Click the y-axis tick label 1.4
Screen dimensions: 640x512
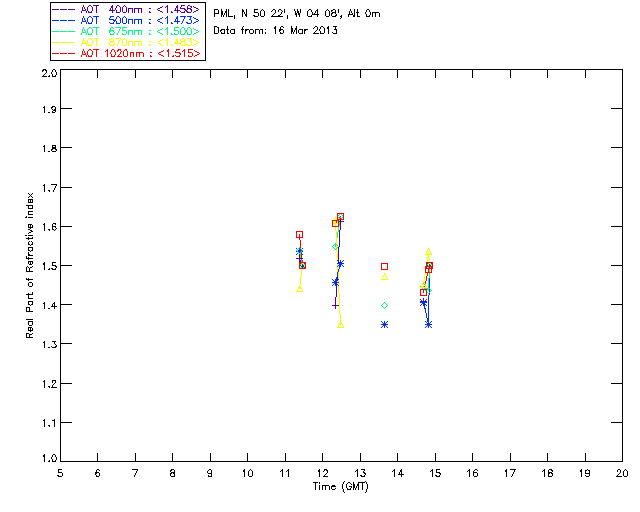coord(49,305)
